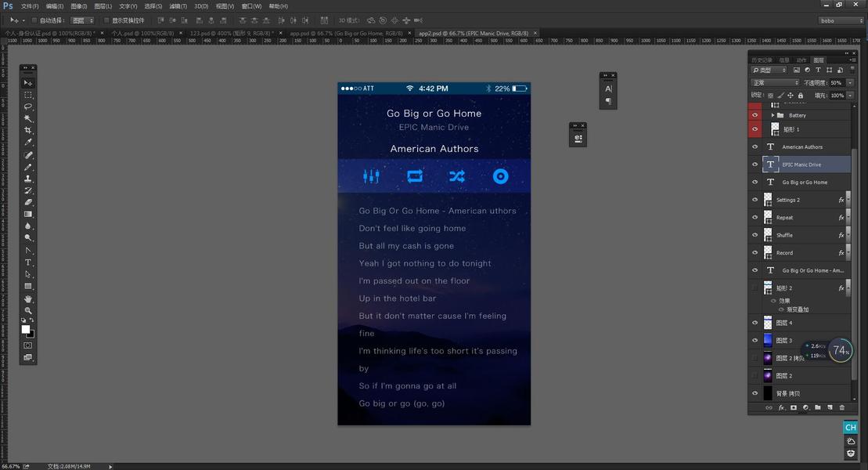
Task: Collapse effects on Settings 2 layer
Action: (848, 200)
